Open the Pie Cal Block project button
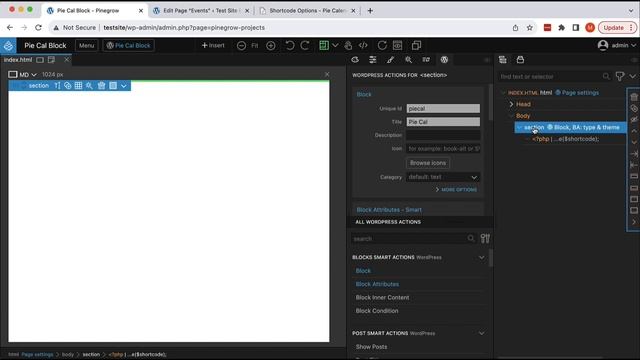640x360 pixels. pyautogui.click(x=129, y=45)
